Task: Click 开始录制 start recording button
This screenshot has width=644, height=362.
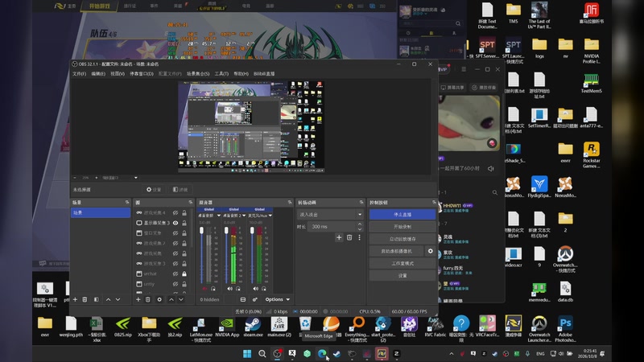Action: (x=402, y=227)
